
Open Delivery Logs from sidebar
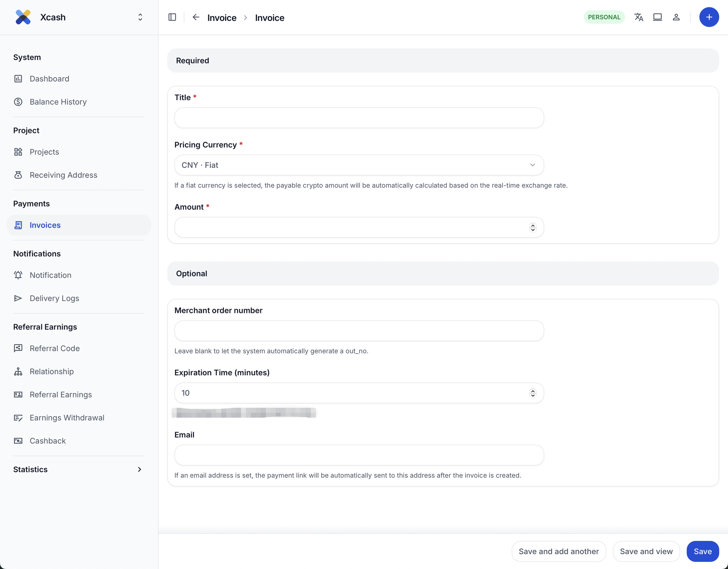coord(54,298)
